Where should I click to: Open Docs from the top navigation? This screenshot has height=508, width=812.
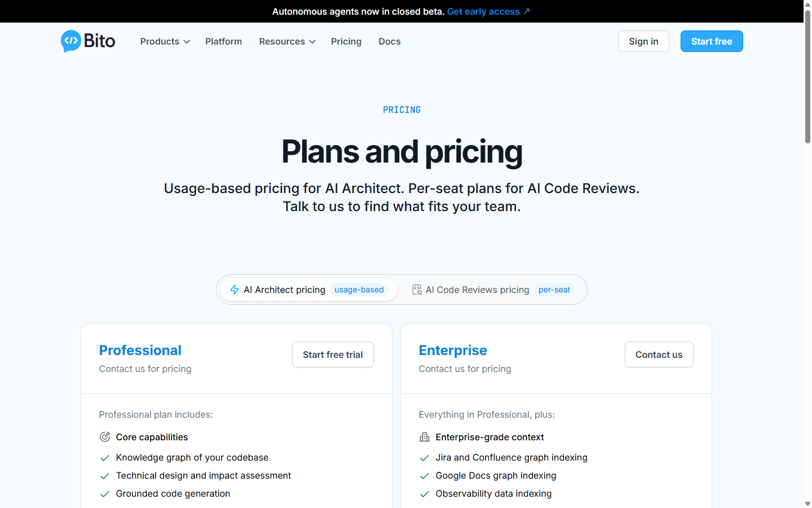pos(390,41)
